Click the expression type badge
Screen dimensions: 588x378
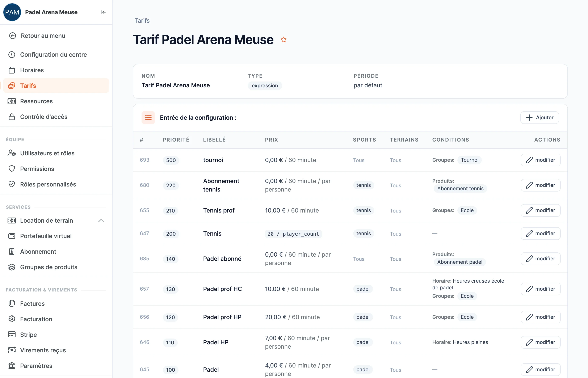click(265, 86)
